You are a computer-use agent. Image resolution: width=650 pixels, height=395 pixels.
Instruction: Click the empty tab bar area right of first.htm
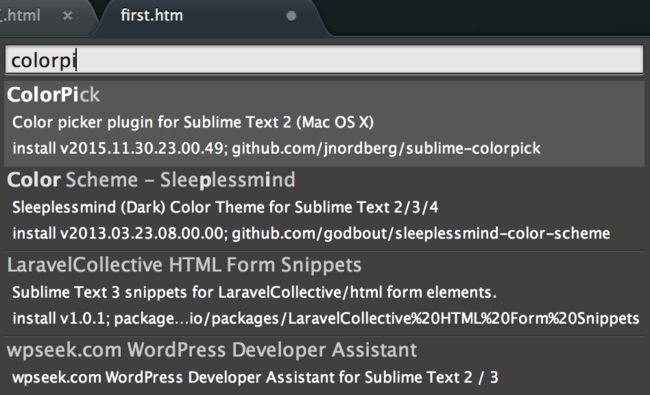tap(489, 17)
